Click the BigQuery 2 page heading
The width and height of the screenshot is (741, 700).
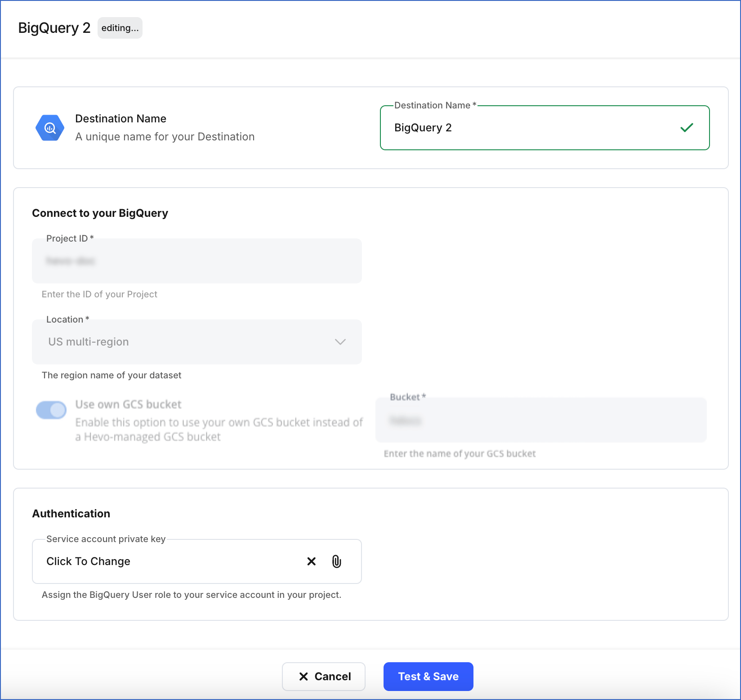[54, 27]
